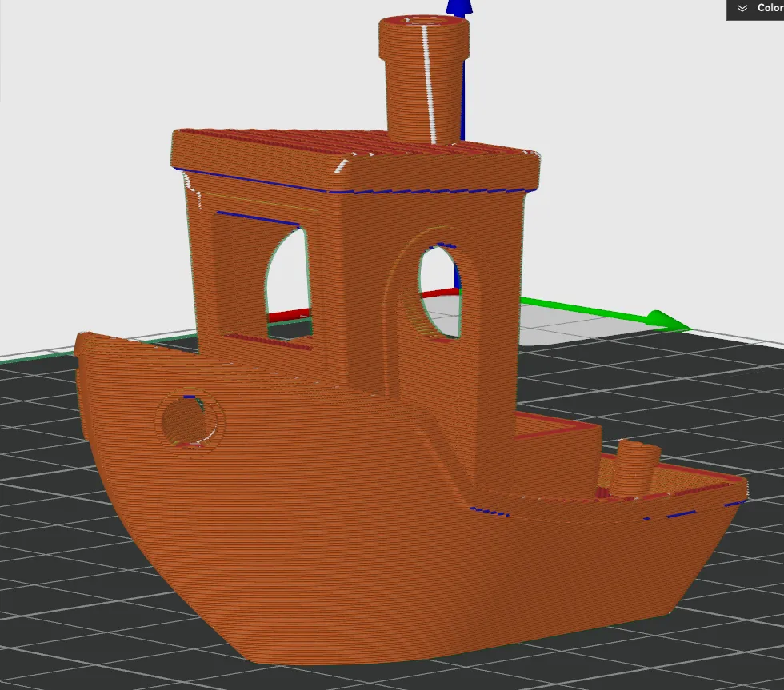Expand the Color panel via double chevron
Image resolution: width=784 pixels, height=690 pixels.
coord(742,8)
